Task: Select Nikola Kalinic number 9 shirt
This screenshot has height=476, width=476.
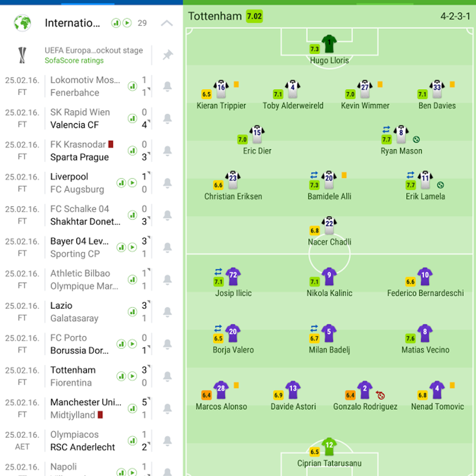Action: (x=329, y=276)
